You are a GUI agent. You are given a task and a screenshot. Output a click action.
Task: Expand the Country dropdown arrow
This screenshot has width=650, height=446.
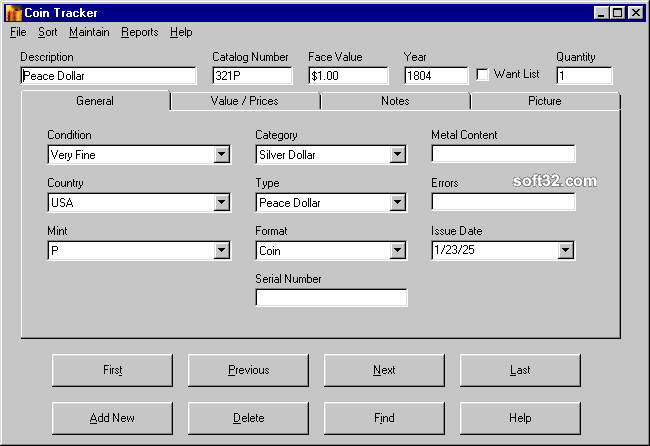pyautogui.click(x=222, y=203)
